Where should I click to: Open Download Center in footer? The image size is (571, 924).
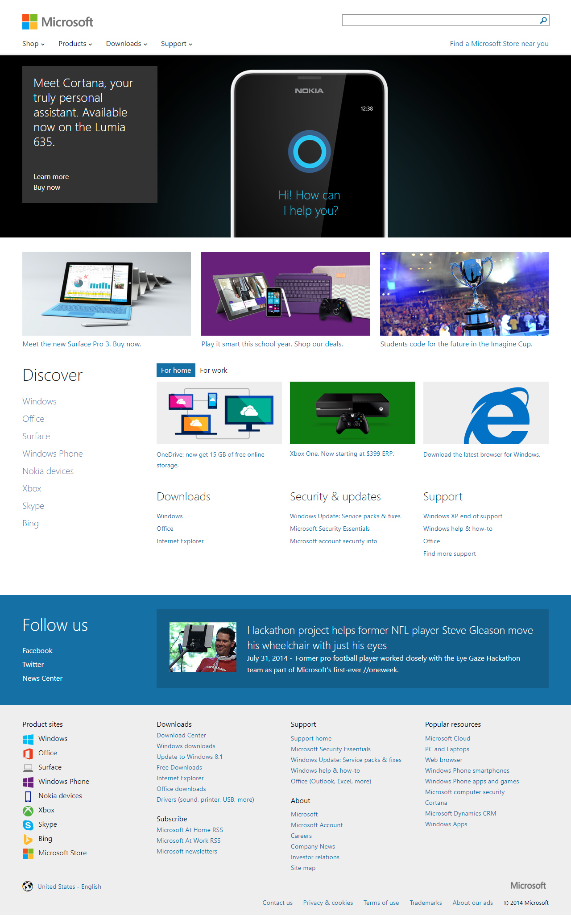(182, 735)
